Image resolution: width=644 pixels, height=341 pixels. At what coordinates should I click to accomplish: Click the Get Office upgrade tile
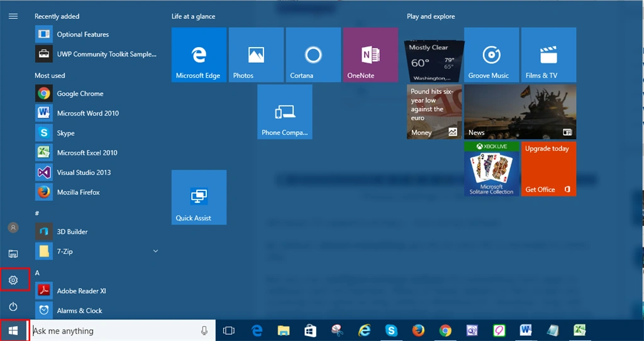pos(548,169)
